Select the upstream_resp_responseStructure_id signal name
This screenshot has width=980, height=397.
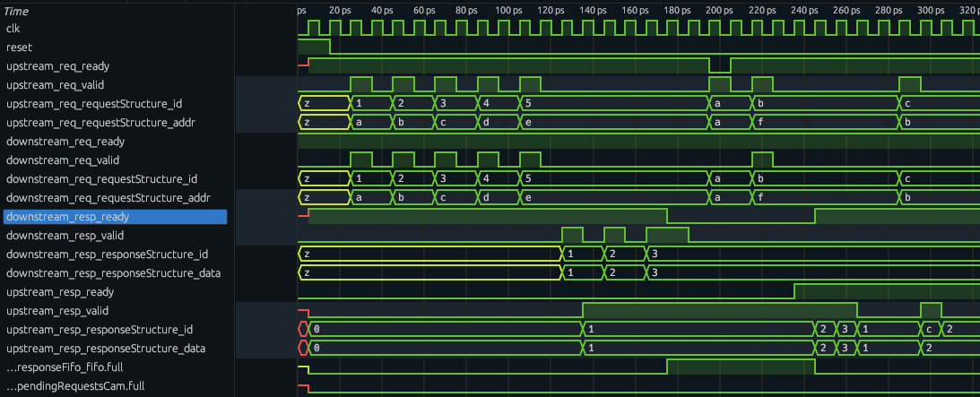(x=101, y=330)
